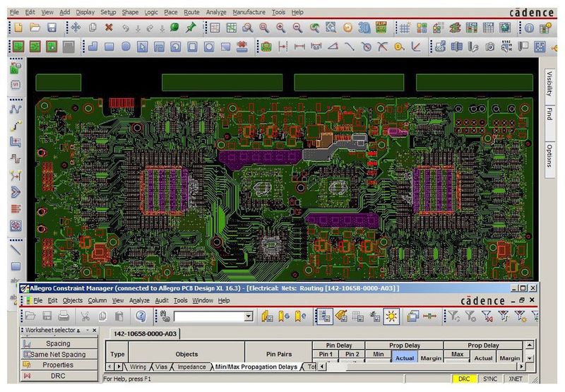This screenshot has height=392, width=565.
Task: Click the Pin Pairs column header
Action: tap(278, 354)
